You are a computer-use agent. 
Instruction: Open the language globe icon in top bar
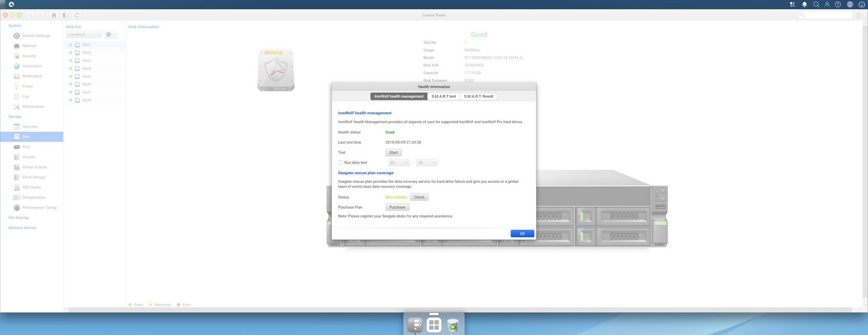pyautogui.click(x=850, y=5)
